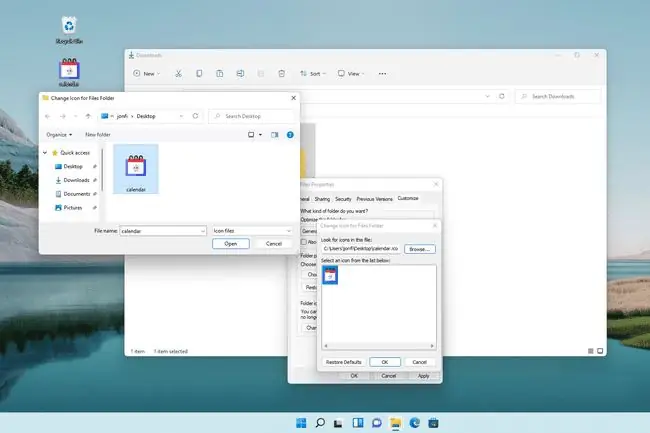This screenshot has height=433, width=650.
Task: Select Pictures in the navigation tree
Action: (73, 208)
